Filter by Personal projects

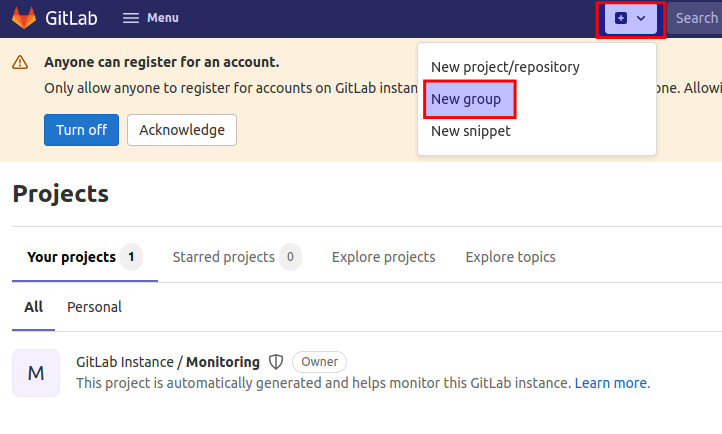point(94,307)
